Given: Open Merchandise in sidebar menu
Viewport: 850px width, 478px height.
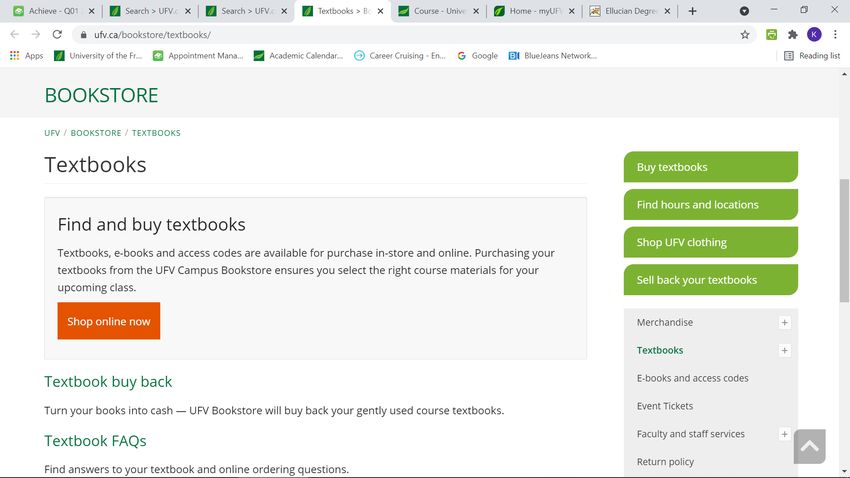Looking at the screenshot, I should coord(665,322).
